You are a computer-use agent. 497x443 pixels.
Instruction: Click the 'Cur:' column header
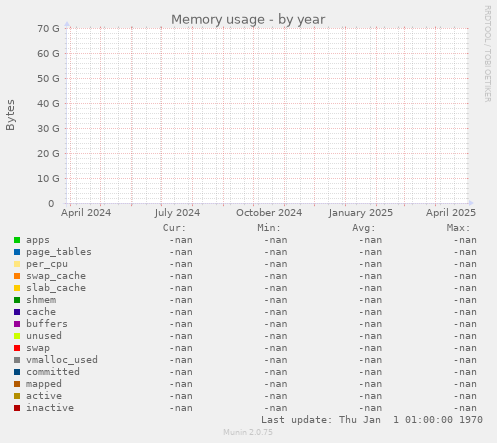(x=174, y=228)
